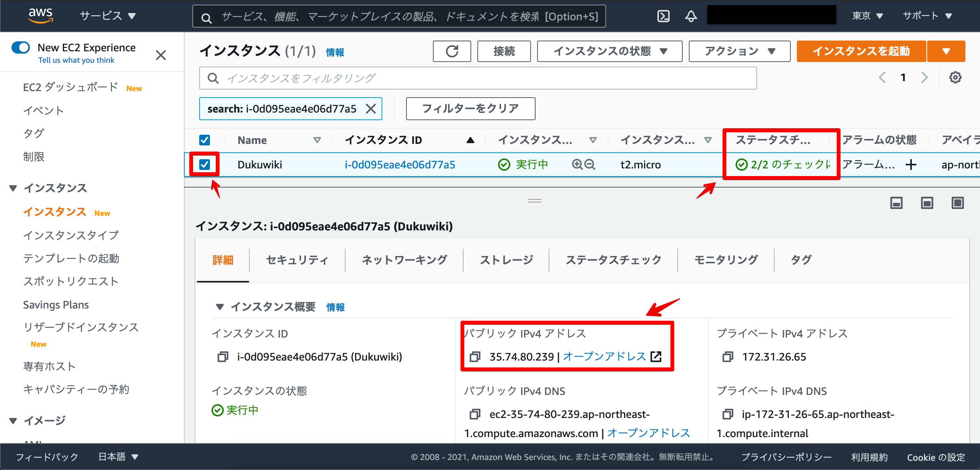Click the 詳細 tab
980x470 pixels.
click(223, 260)
